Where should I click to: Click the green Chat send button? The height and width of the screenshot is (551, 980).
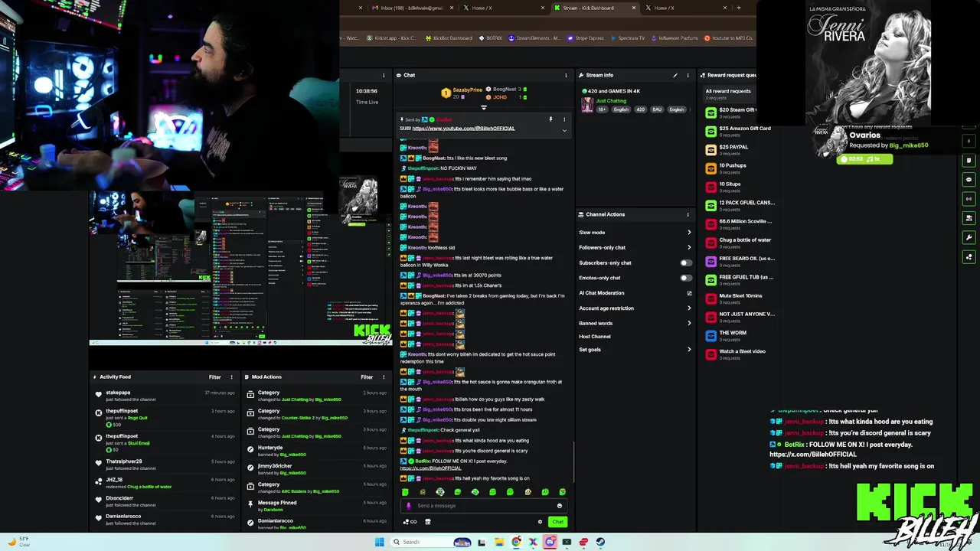(557, 522)
